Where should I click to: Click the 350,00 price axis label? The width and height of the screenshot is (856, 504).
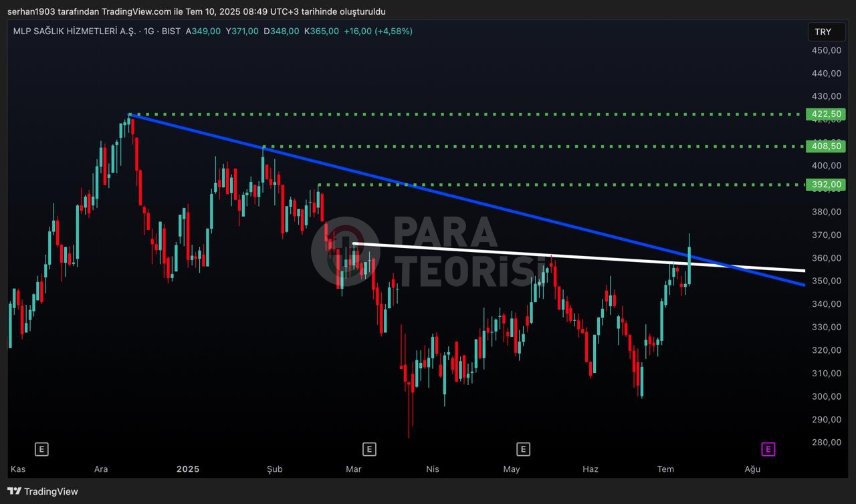[x=827, y=281]
